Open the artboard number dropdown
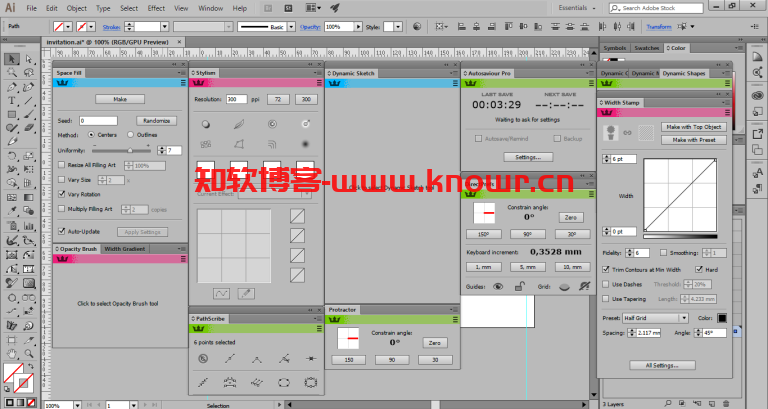Image resolution: width=768 pixels, height=409 pixels. [133, 405]
